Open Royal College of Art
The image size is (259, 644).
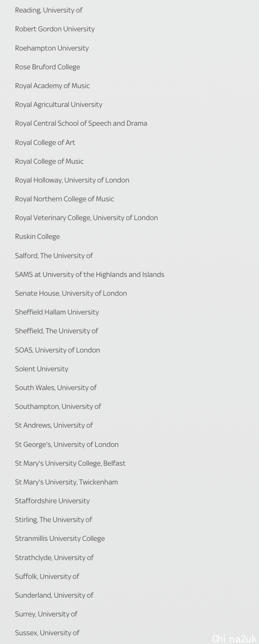(45, 142)
